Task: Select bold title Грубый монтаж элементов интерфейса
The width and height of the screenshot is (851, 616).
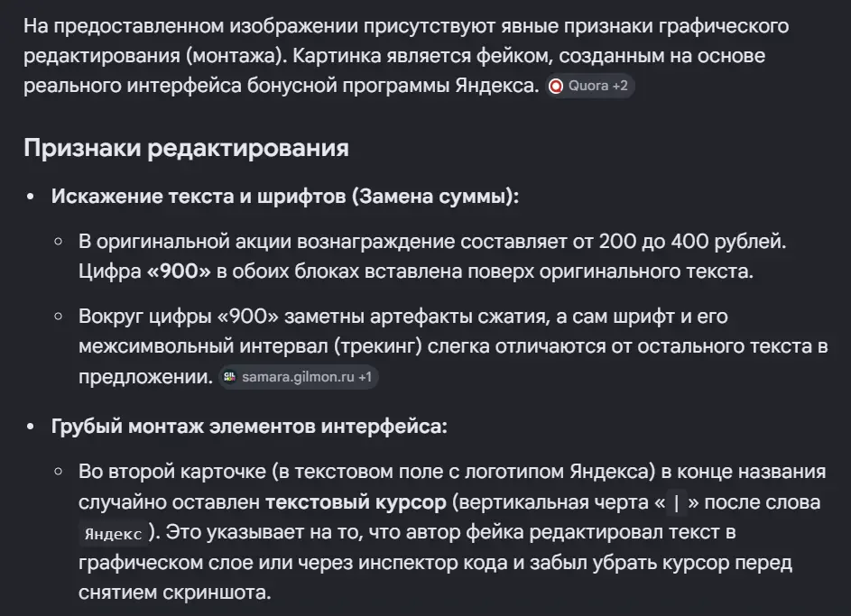Action: [249, 427]
